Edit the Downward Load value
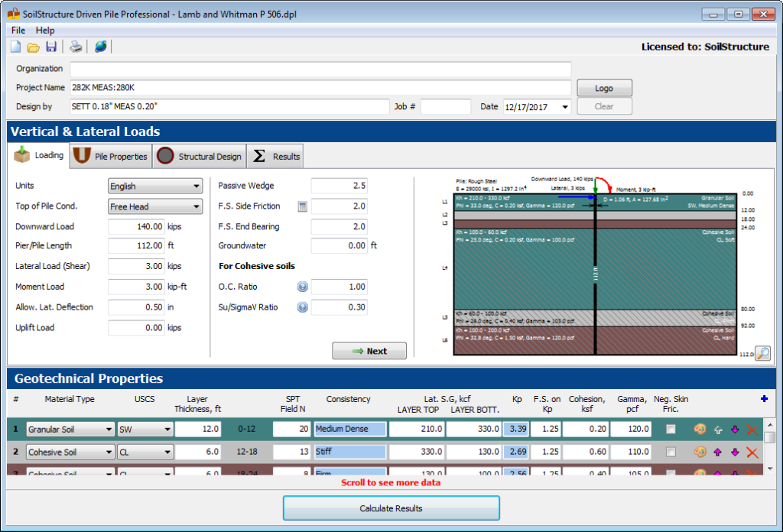 136,226
